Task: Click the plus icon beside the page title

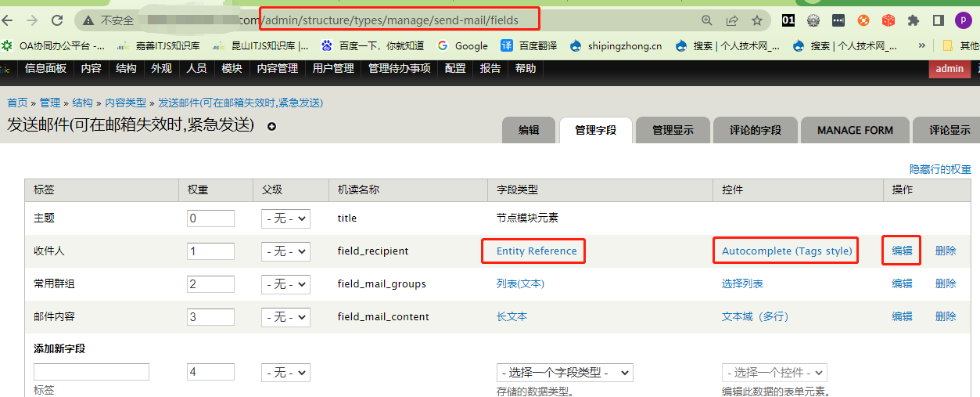Action: (x=272, y=126)
